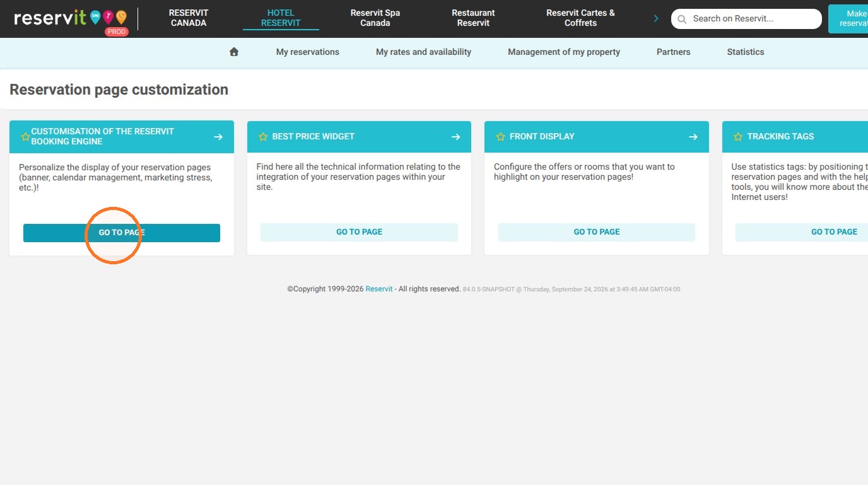868x485 pixels.
Task: Click the Reservit logo
Action: coord(70,18)
